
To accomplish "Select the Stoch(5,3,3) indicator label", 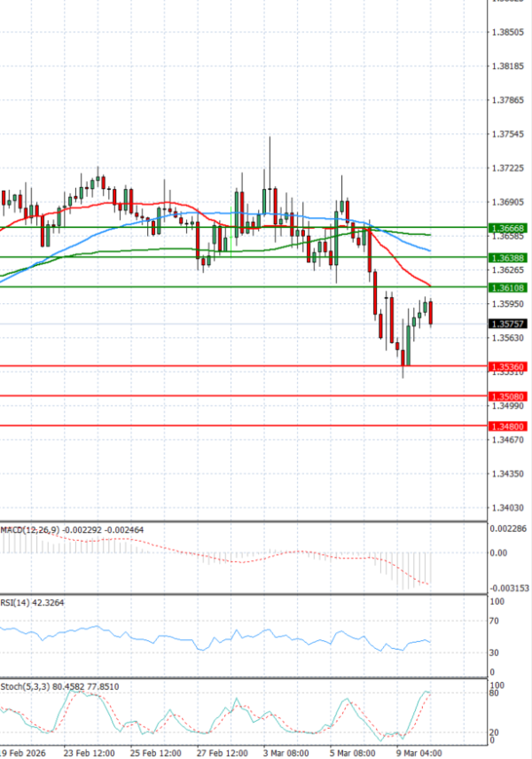I will tap(23, 686).
